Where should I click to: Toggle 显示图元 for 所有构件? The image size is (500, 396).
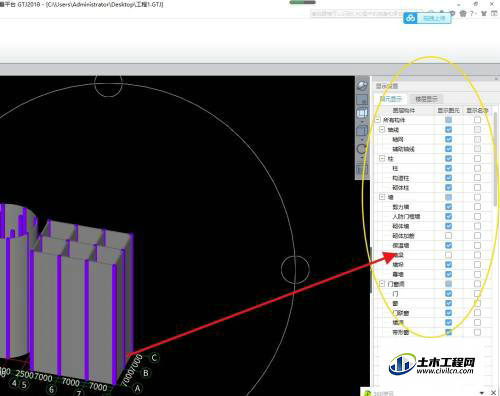pos(448,120)
